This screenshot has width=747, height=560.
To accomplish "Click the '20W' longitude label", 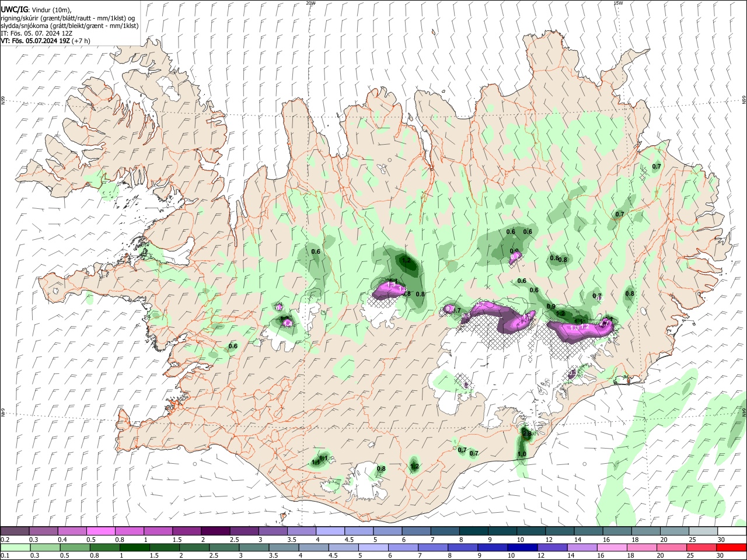I will pyautogui.click(x=310, y=3).
